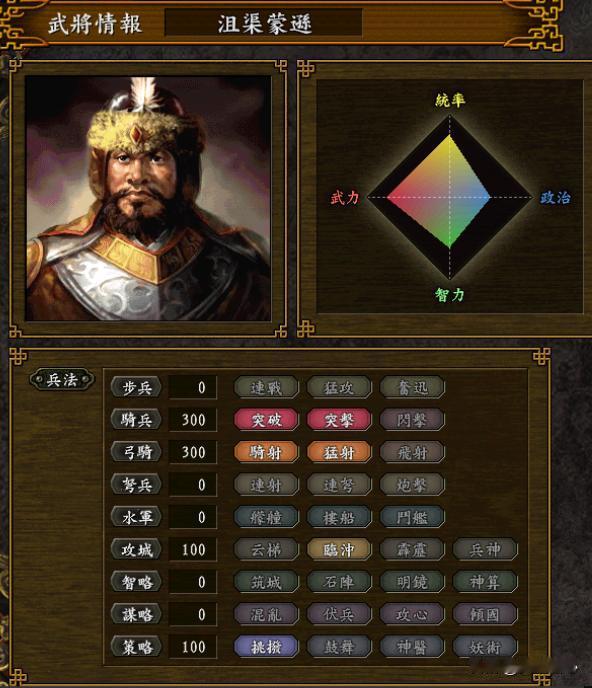Click the 武將情報 header title

coord(95,23)
